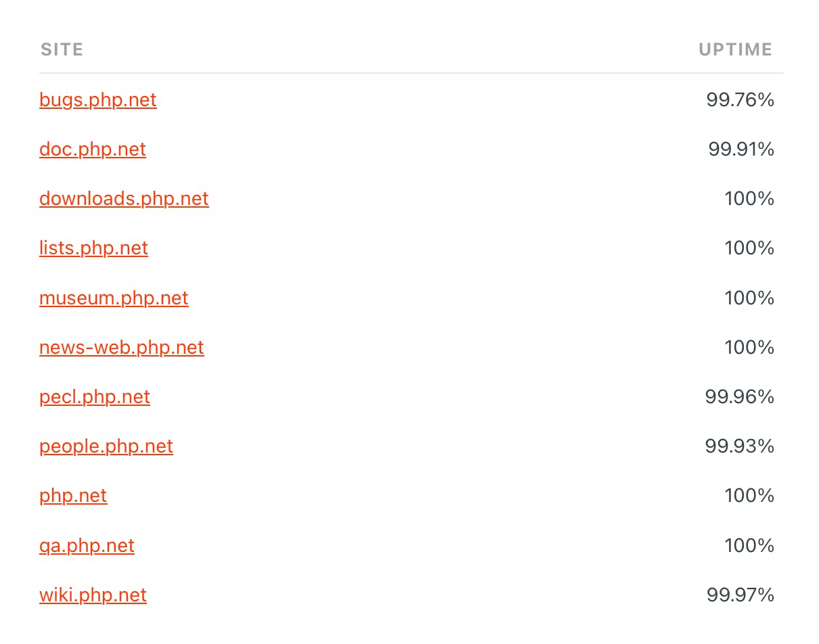Open the museum.php.net link
819x644 pixels.
(x=114, y=298)
